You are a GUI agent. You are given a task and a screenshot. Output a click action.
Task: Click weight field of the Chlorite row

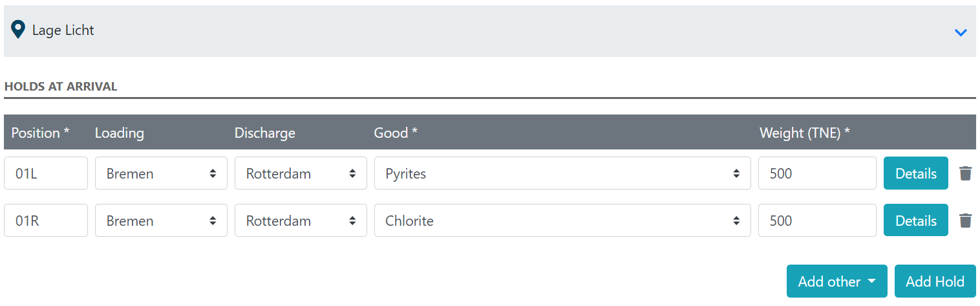817,221
